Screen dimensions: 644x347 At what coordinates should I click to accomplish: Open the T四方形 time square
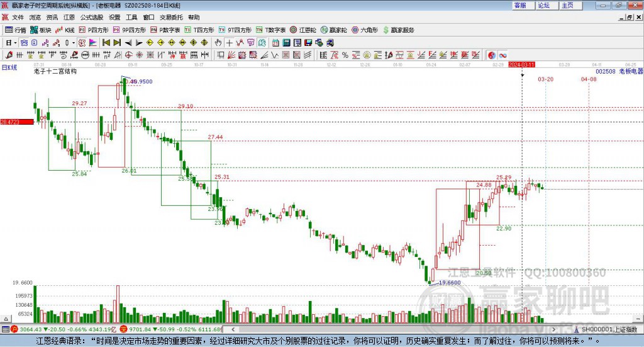[x=199, y=30]
